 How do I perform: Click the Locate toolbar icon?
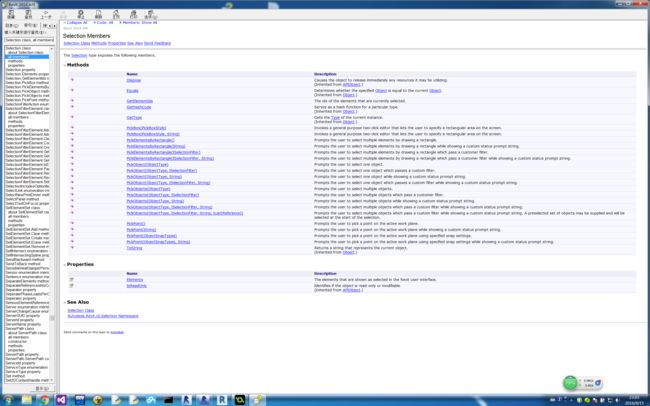(x=29, y=15)
